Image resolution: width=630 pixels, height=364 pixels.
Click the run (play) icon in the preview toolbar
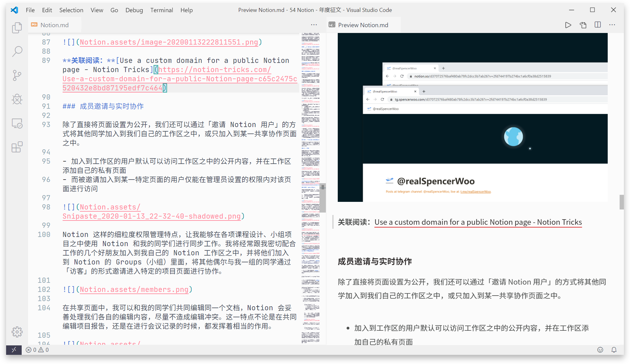568,25
